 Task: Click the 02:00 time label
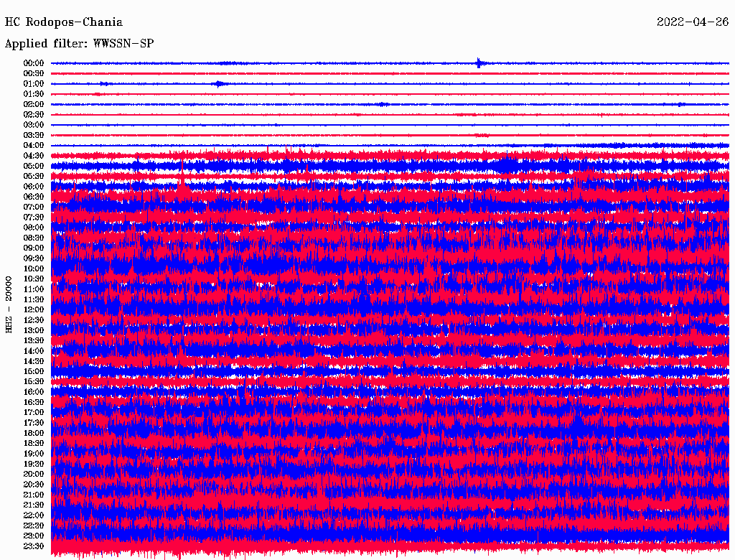point(34,105)
